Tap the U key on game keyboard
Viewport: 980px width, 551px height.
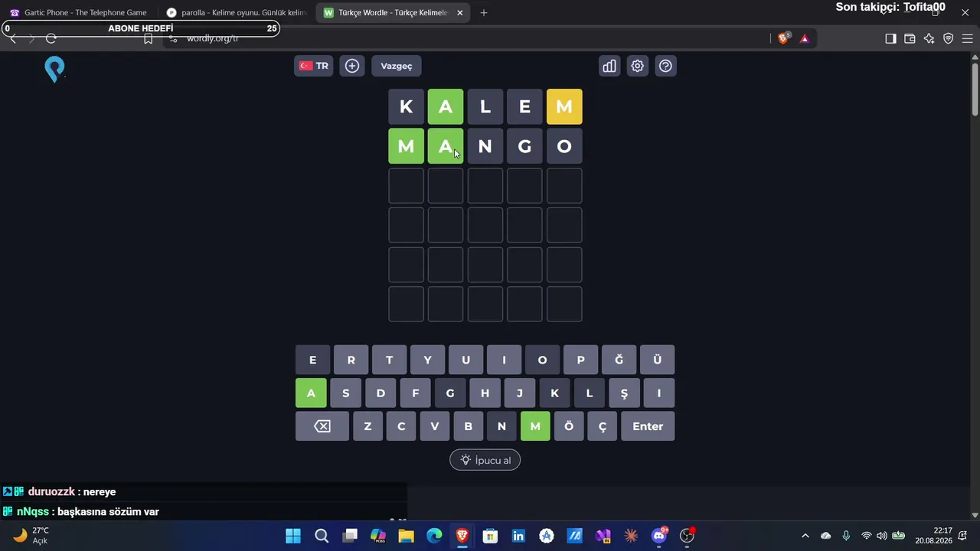click(465, 360)
